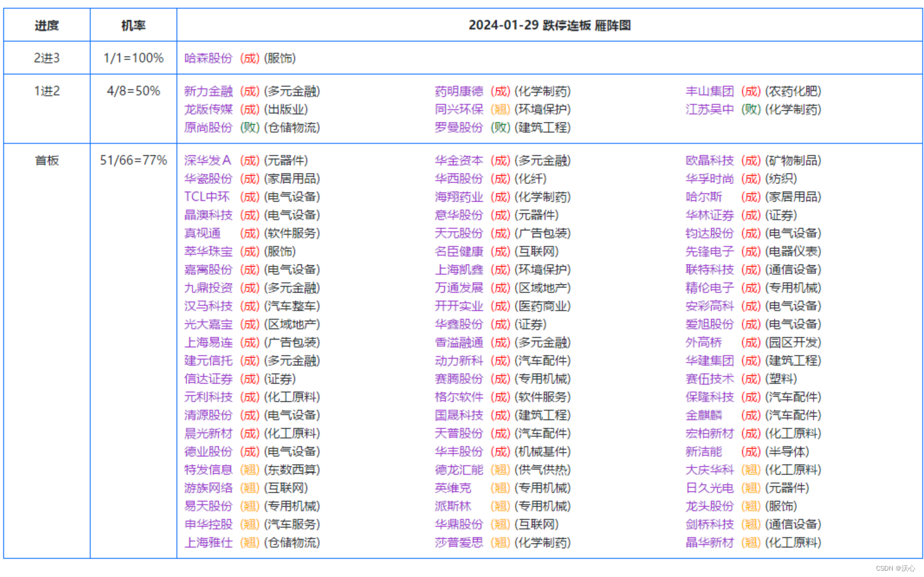Select the 江苏吴中 stock link
The height and width of the screenshot is (577, 924).
pyautogui.click(x=709, y=109)
